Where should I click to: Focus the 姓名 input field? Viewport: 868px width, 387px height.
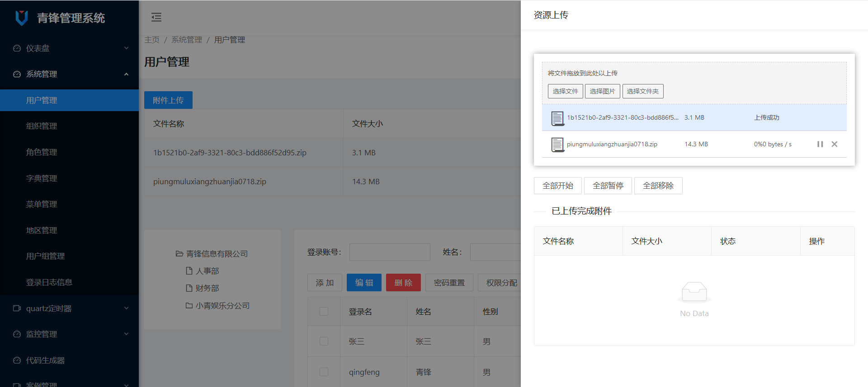tap(495, 252)
